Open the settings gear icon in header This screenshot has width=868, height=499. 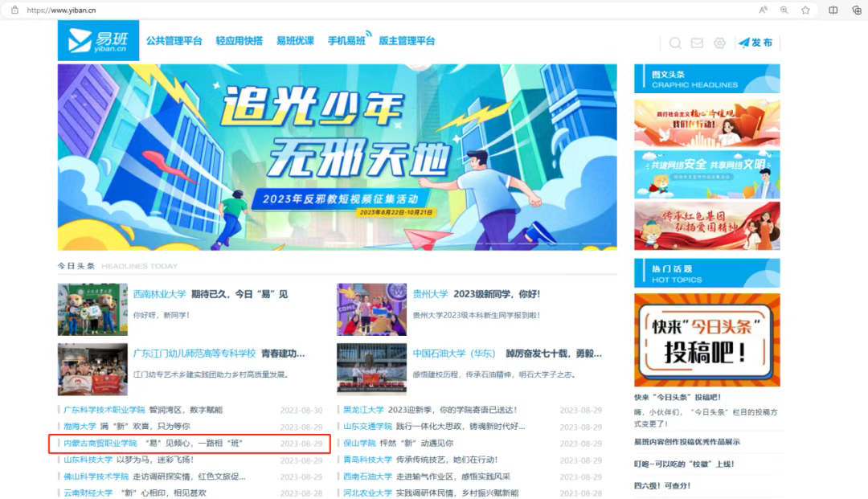click(x=719, y=43)
